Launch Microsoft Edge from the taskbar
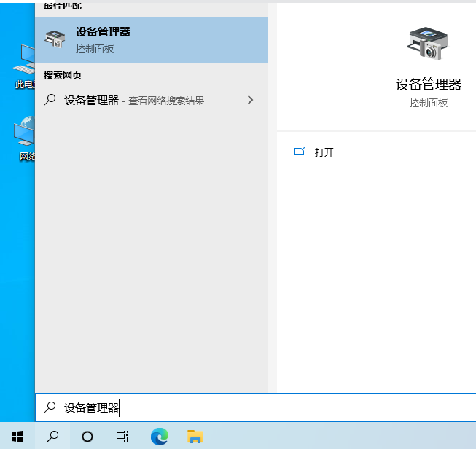Image resolution: width=476 pixels, height=449 pixels. (160, 437)
